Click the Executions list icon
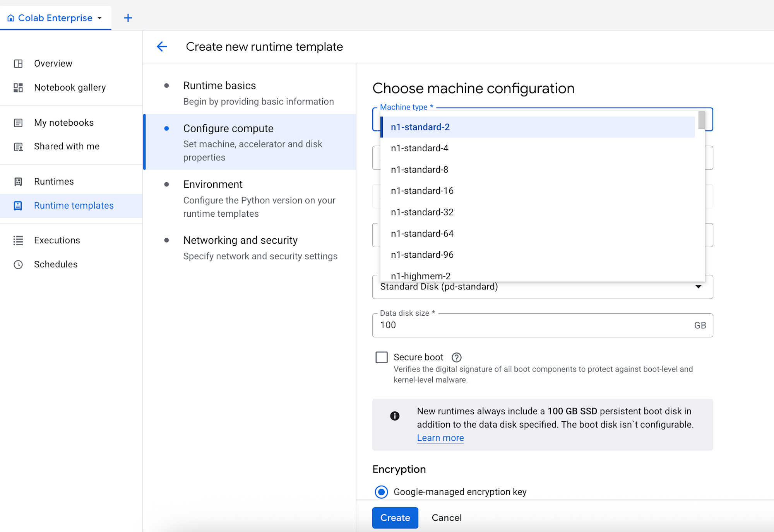The height and width of the screenshot is (532, 774). 18,240
